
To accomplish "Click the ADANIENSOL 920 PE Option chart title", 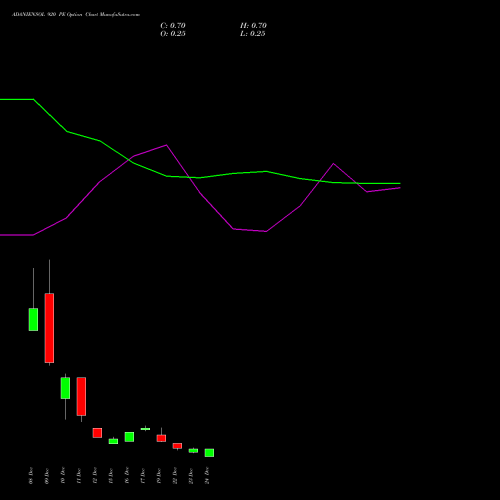I will pos(76,15).
